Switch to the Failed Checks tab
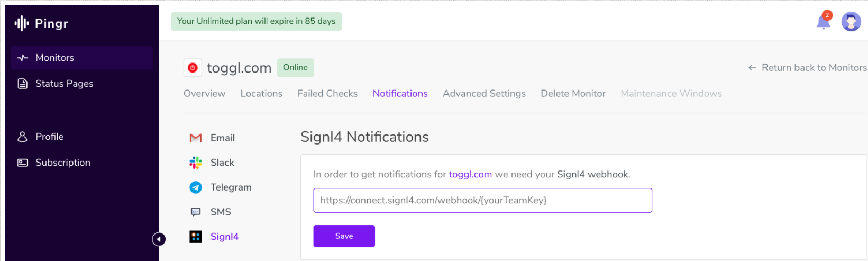 click(x=327, y=94)
